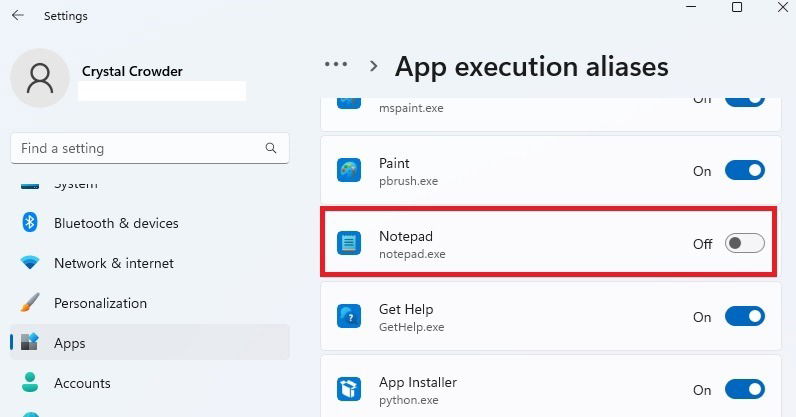Click the Network wifi icon

(30, 263)
